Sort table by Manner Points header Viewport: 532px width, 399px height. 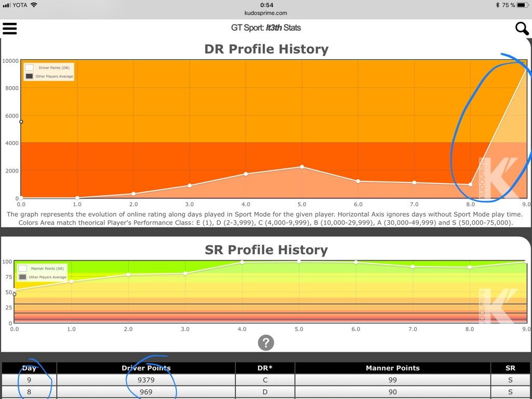(x=393, y=368)
